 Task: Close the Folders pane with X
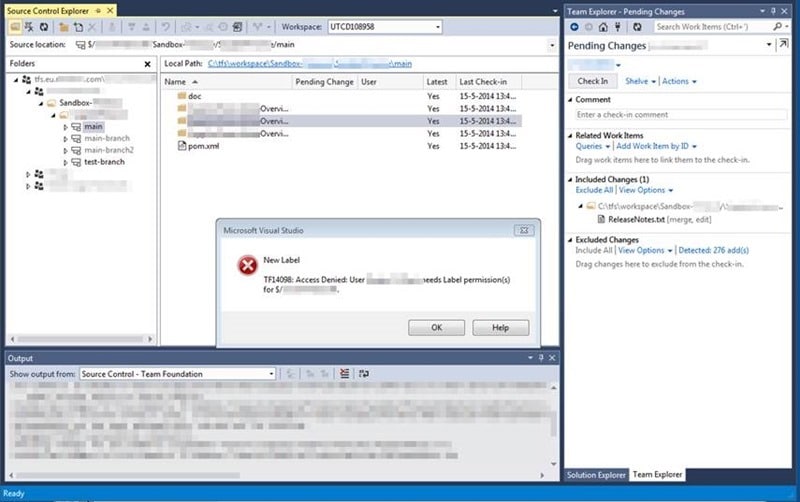[147, 64]
